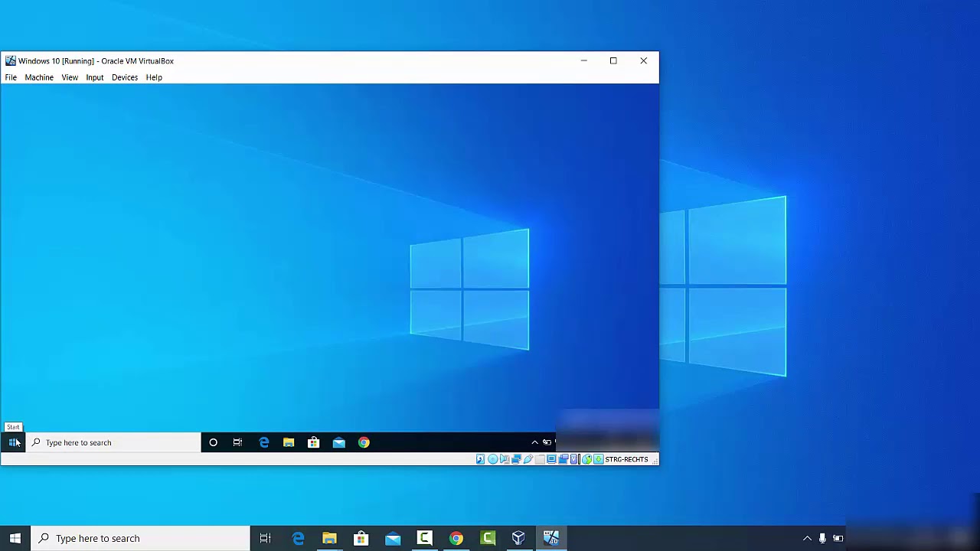Click the audio indicator in VirtualBox status bar
This screenshot has height=551, width=980.
(505, 459)
